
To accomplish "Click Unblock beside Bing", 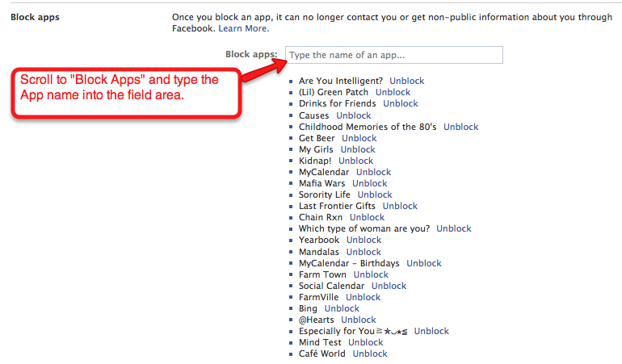I will click(342, 308).
